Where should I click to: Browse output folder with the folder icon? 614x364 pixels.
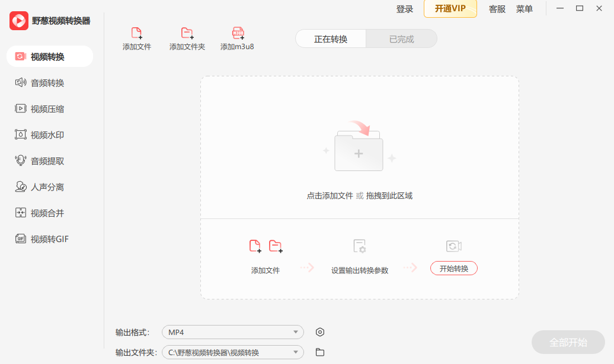pyautogui.click(x=319, y=352)
